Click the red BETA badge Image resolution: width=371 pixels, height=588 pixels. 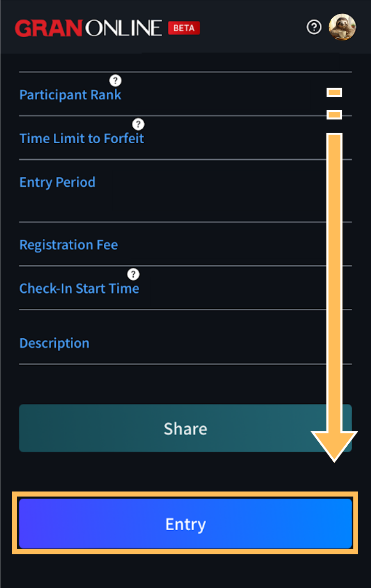click(184, 28)
